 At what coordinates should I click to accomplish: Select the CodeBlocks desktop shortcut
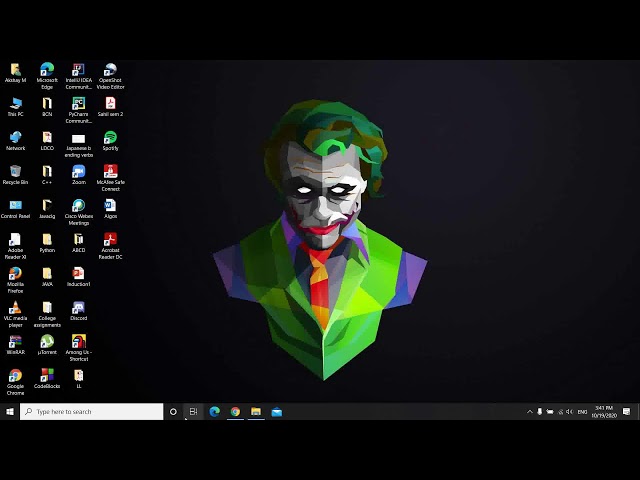47,379
